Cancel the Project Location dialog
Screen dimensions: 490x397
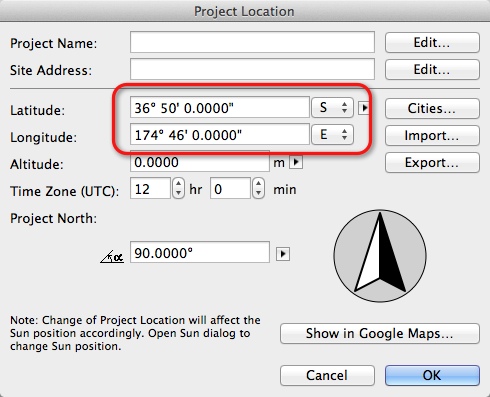[327, 375]
